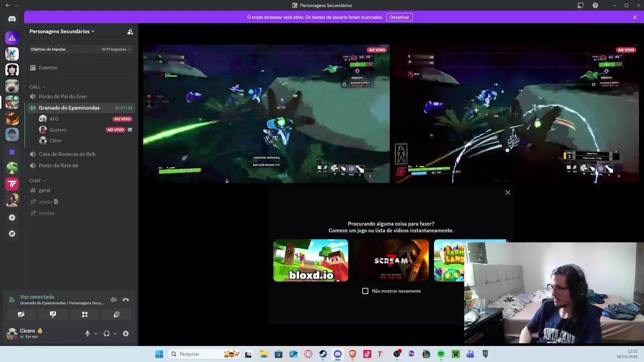Close the Procurando alguma coisa popup
This screenshot has height=362, width=644.
pyautogui.click(x=508, y=193)
